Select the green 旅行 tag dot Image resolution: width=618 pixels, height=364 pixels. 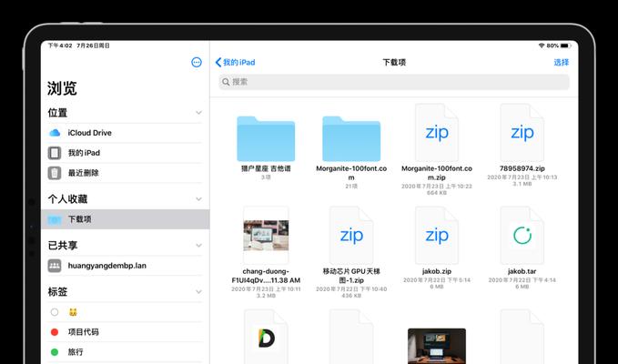pos(55,352)
